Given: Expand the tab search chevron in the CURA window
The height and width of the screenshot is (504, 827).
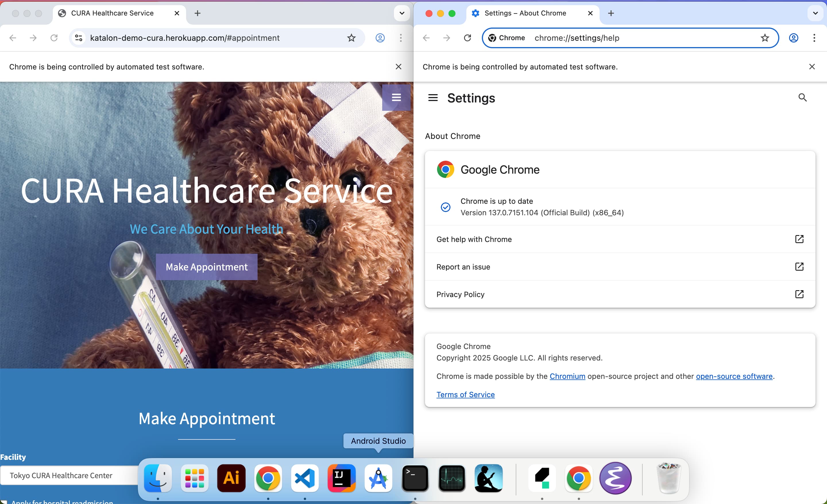Looking at the screenshot, I should click(x=402, y=13).
